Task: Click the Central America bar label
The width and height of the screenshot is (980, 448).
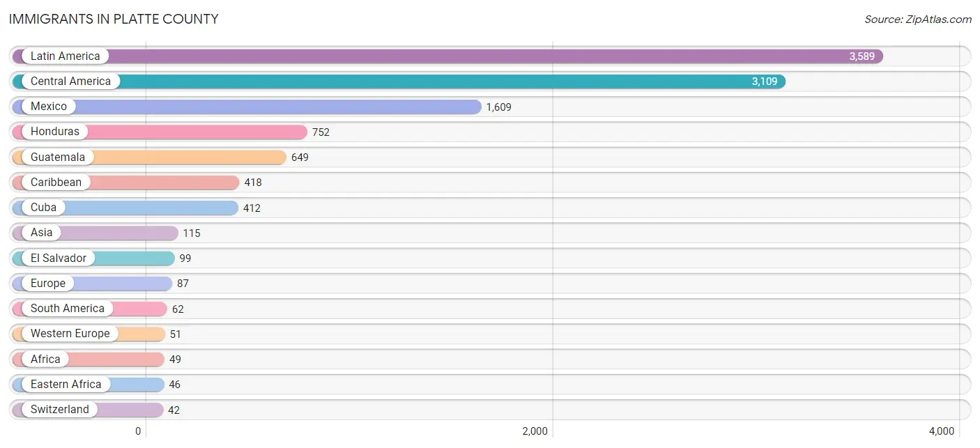Action: [x=70, y=82]
